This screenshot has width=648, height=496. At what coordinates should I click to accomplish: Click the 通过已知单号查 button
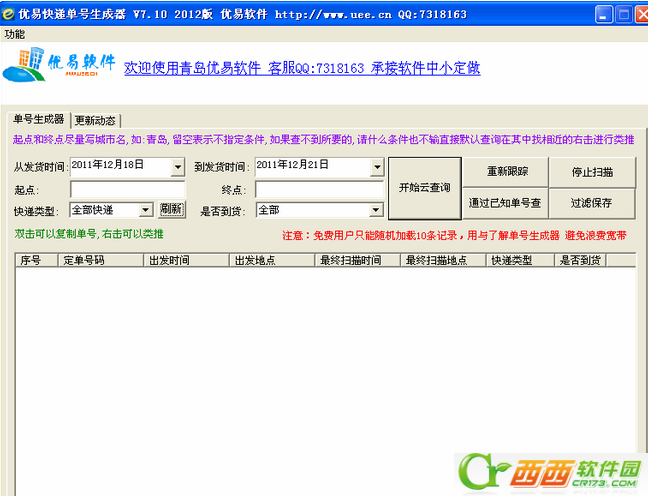(x=506, y=203)
